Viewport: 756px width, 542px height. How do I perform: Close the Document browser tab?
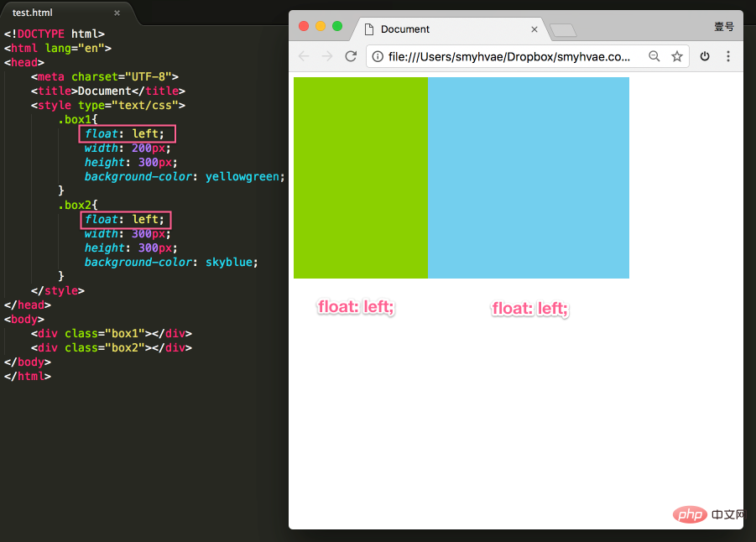coord(534,29)
